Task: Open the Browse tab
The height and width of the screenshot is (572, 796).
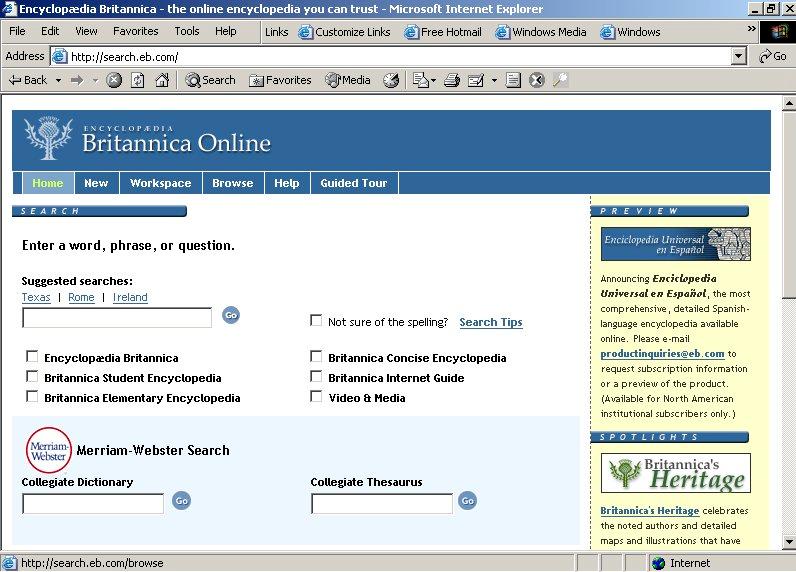Action: click(233, 183)
